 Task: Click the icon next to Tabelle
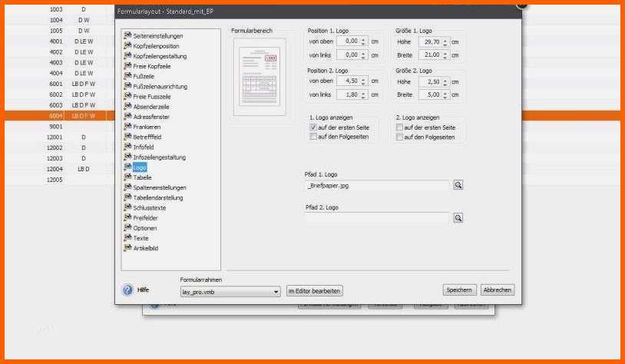(127, 177)
